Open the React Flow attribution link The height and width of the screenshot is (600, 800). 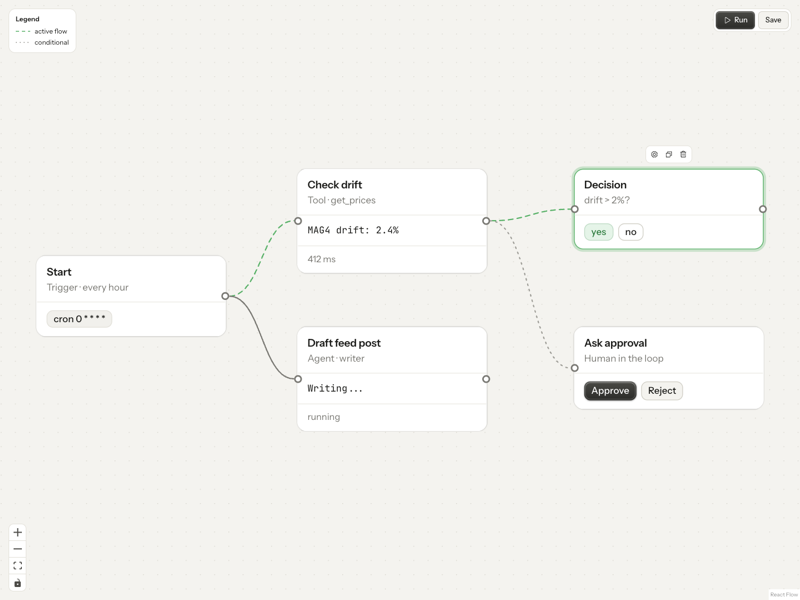pyautogui.click(x=784, y=594)
